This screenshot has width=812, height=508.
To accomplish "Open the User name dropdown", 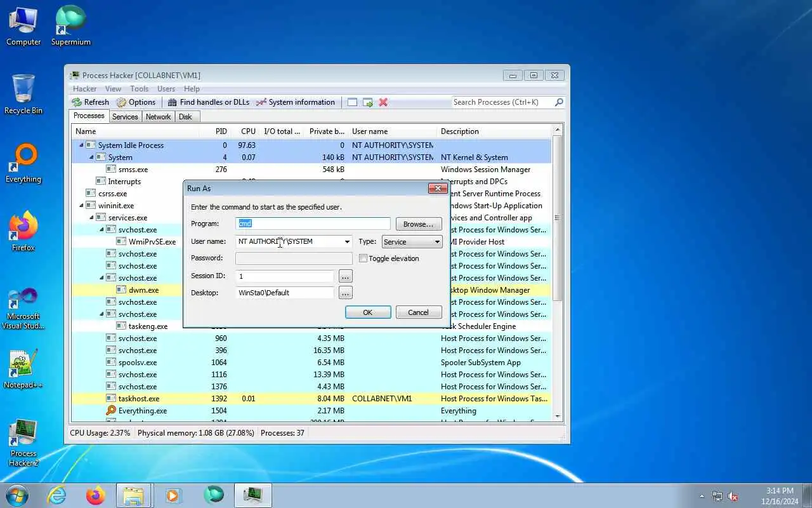I will click(x=346, y=242).
